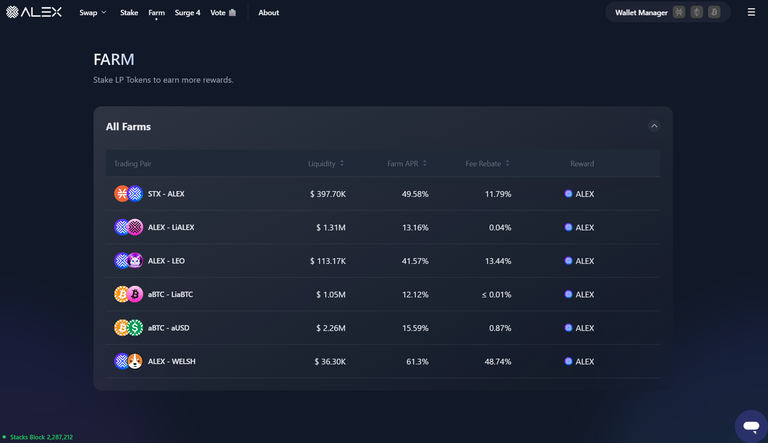Click the STX token icon in STX - ALEX row
The height and width of the screenshot is (443, 768).
(121, 194)
